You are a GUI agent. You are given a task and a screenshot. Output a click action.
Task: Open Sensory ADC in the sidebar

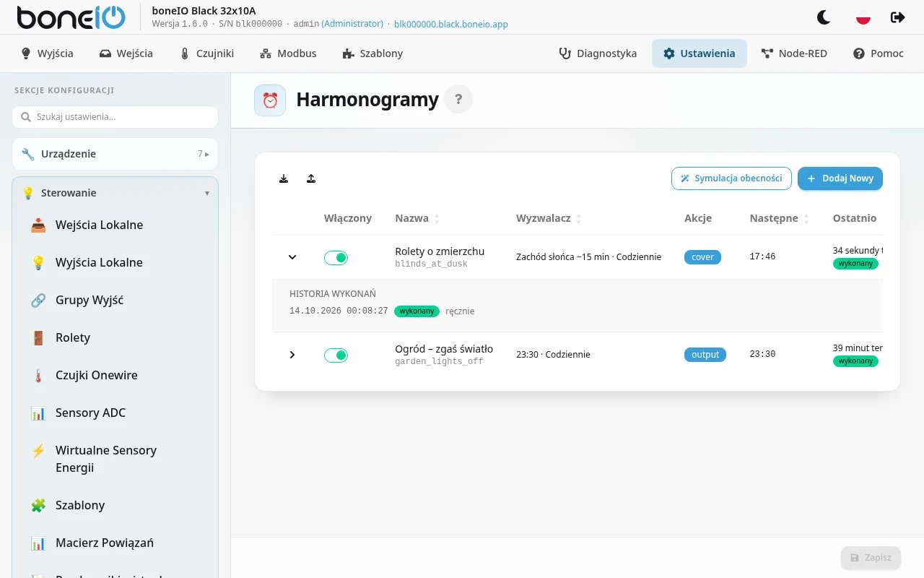pos(115,413)
